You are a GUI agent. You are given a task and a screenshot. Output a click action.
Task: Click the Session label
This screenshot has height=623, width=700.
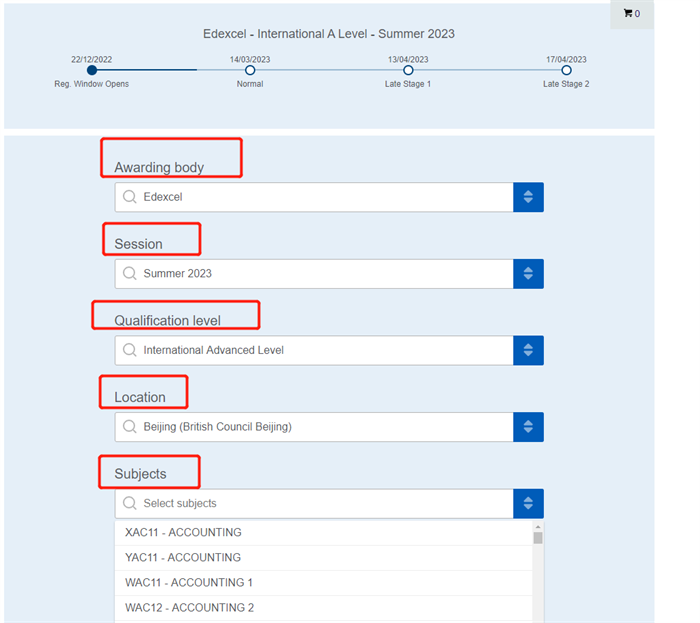point(138,244)
